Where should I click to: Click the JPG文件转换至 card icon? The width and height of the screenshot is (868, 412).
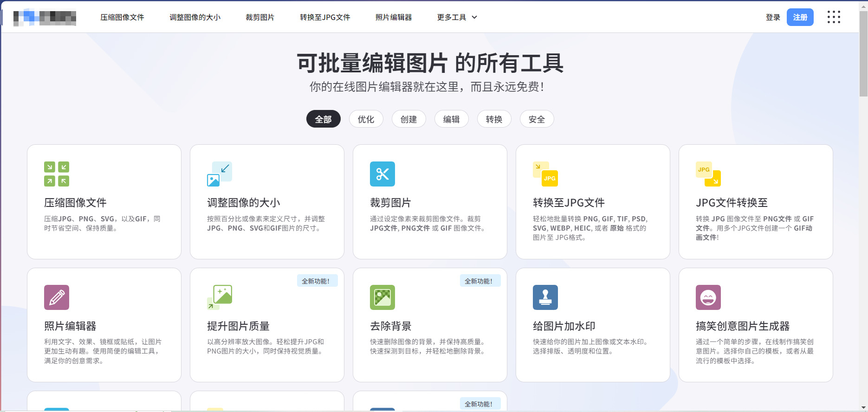point(708,174)
